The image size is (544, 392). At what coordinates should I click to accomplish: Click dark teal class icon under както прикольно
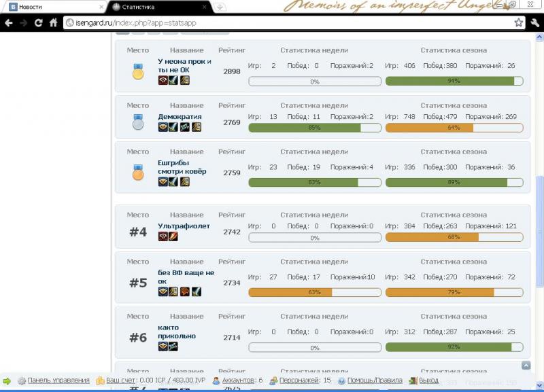tap(173, 346)
